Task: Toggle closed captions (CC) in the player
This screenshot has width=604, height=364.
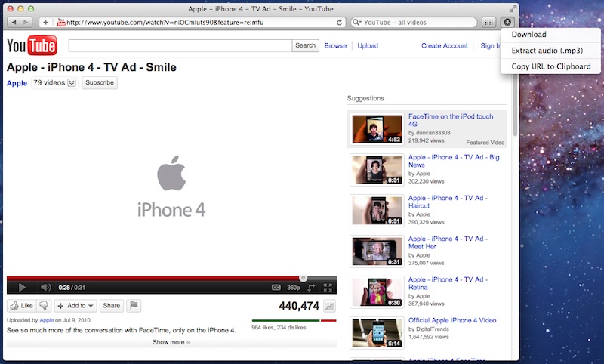Action: pyautogui.click(x=276, y=288)
